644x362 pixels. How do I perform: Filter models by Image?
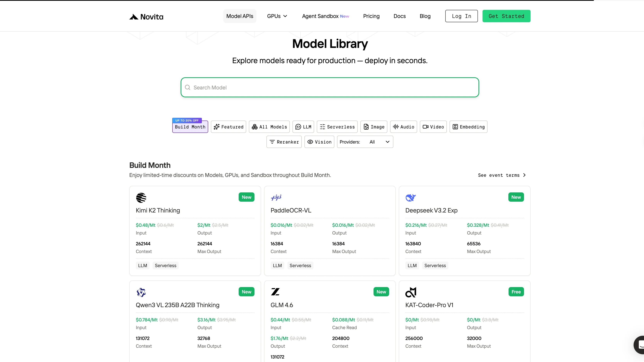click(x=374, y=127)
